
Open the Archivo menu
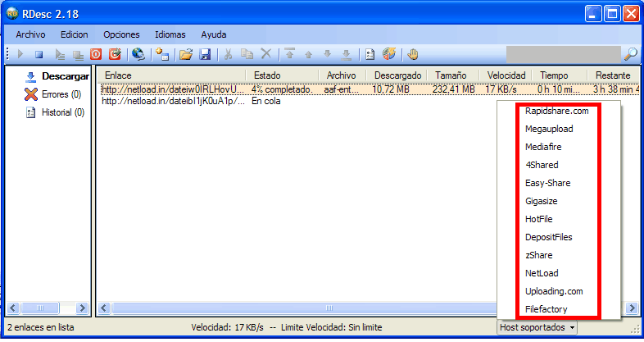point(30,34)
